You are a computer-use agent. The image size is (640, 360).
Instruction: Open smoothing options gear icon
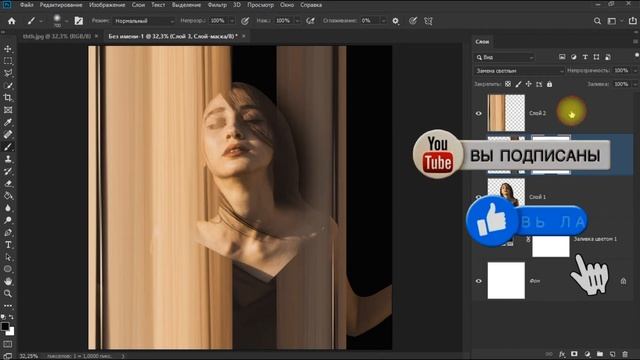coord(396,21)
